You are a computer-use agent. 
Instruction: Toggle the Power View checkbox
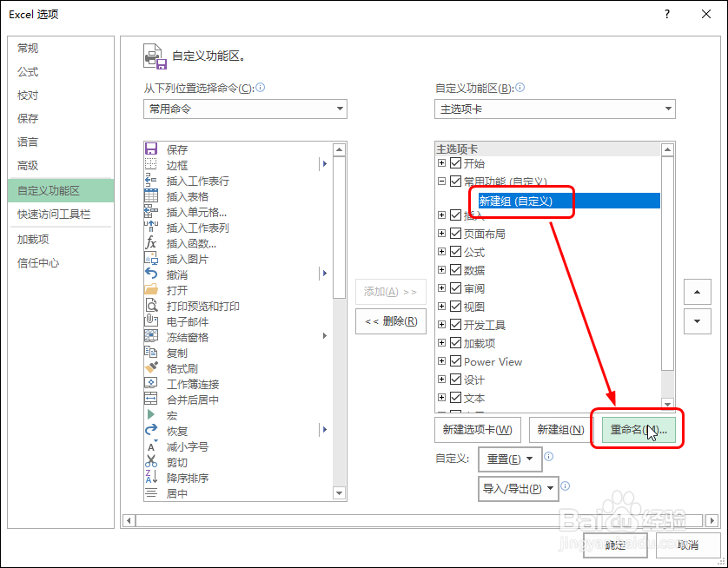pos(455,361)
